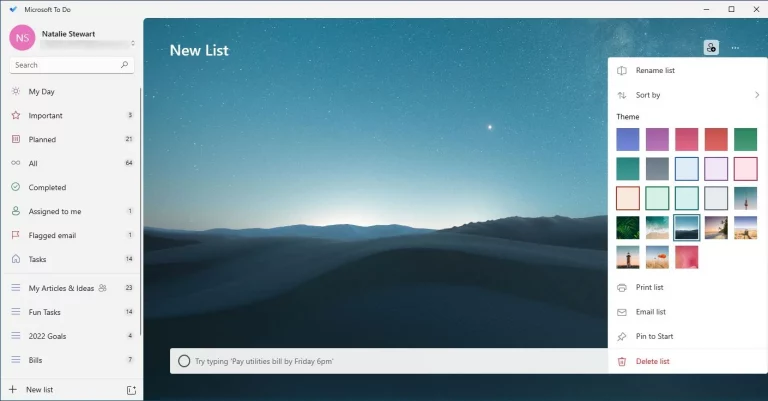Expand the Natalie Stewart account dropdown
The image size is (768, 401).
click(132, 43)
